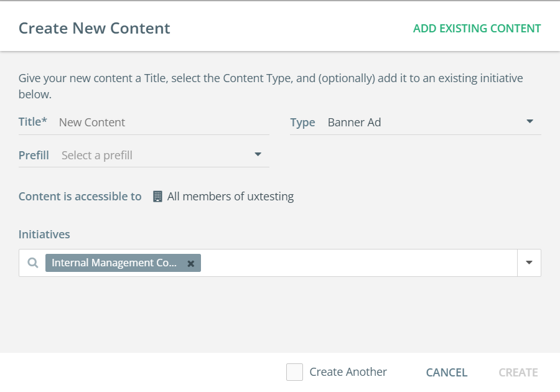
Task: Click the Prefill field label
Action: click(34, 156)
